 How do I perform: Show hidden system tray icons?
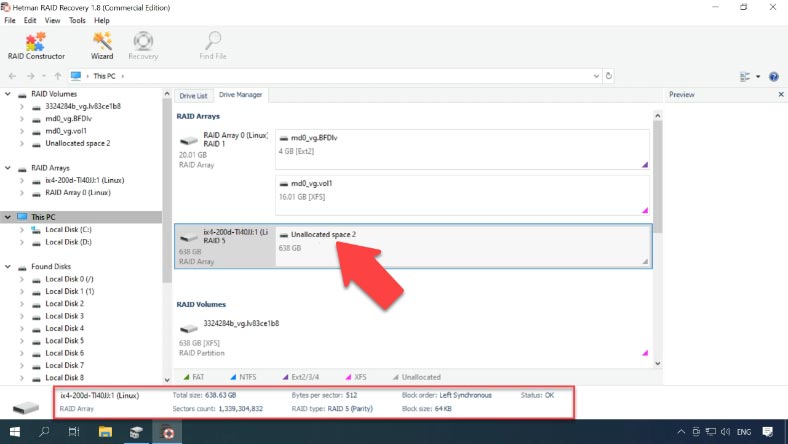pos(681,431)
